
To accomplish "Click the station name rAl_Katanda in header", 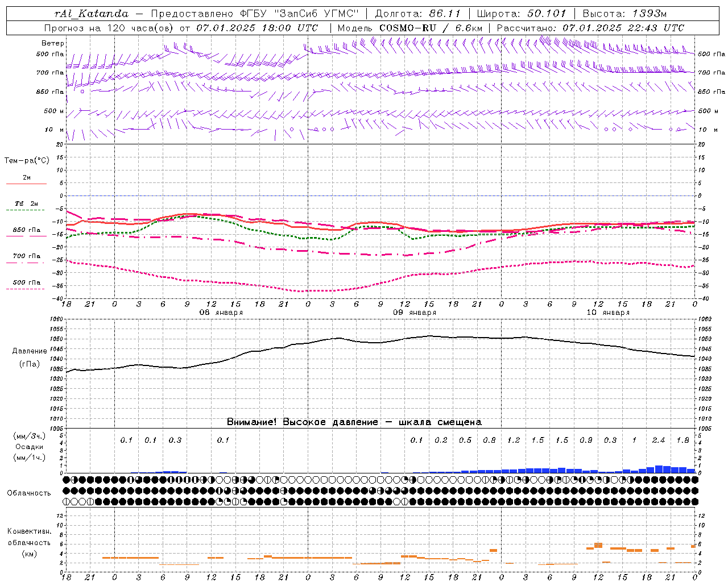I will pyautogui.click(x=92, y=14).
